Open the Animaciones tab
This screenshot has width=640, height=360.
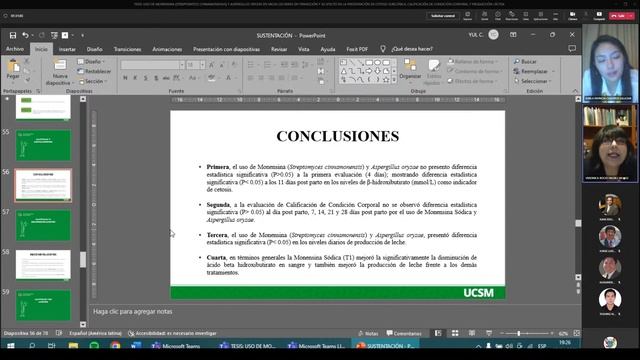pyautogui.click(x=167, y=49)
